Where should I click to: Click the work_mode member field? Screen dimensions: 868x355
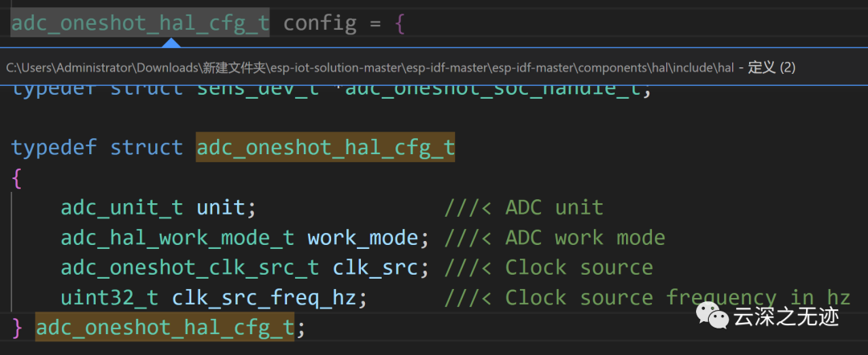tap(362, 238)
